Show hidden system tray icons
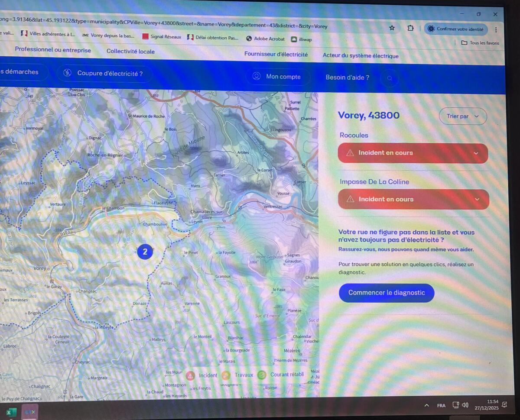 pos(427,405)
